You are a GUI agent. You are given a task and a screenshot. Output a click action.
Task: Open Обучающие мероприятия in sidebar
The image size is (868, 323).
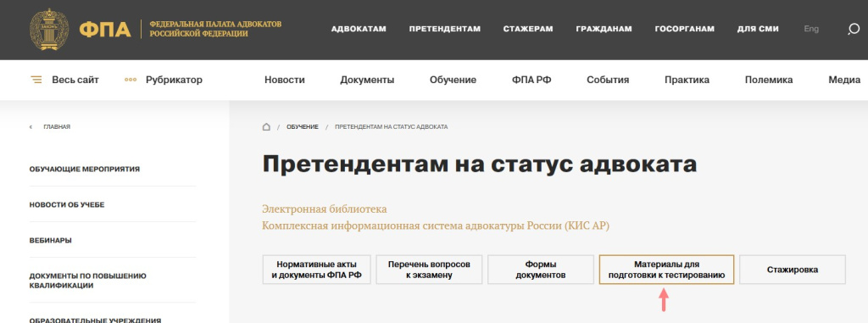click(x=85, y=169)
